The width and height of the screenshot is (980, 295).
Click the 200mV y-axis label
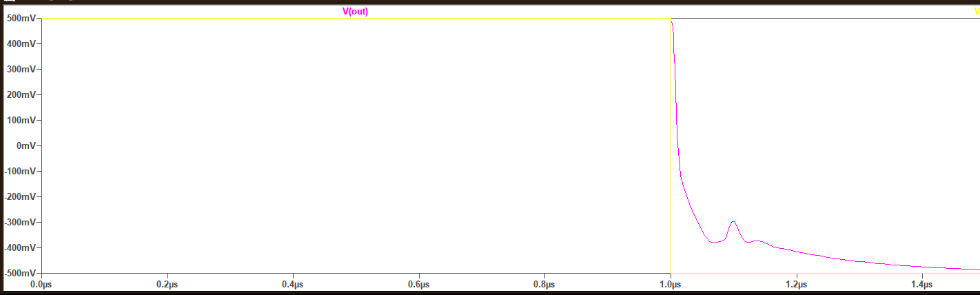(20, 95)
